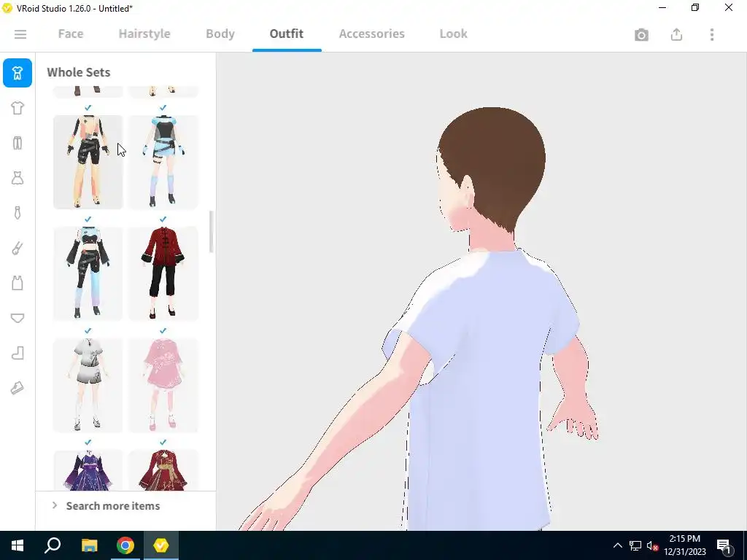
Task: Switch to the Body tab
Action: (x=220, y=34)
